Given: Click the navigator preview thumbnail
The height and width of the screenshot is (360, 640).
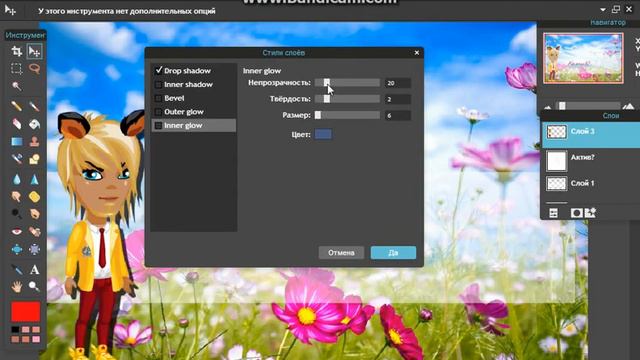Looking at the screenshot, I should pos(583,58).
